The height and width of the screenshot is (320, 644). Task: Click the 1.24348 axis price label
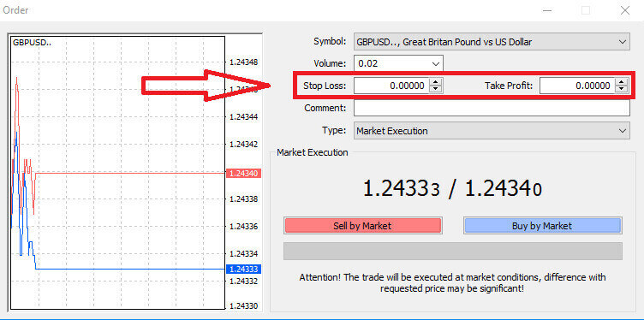click(243, 62)
